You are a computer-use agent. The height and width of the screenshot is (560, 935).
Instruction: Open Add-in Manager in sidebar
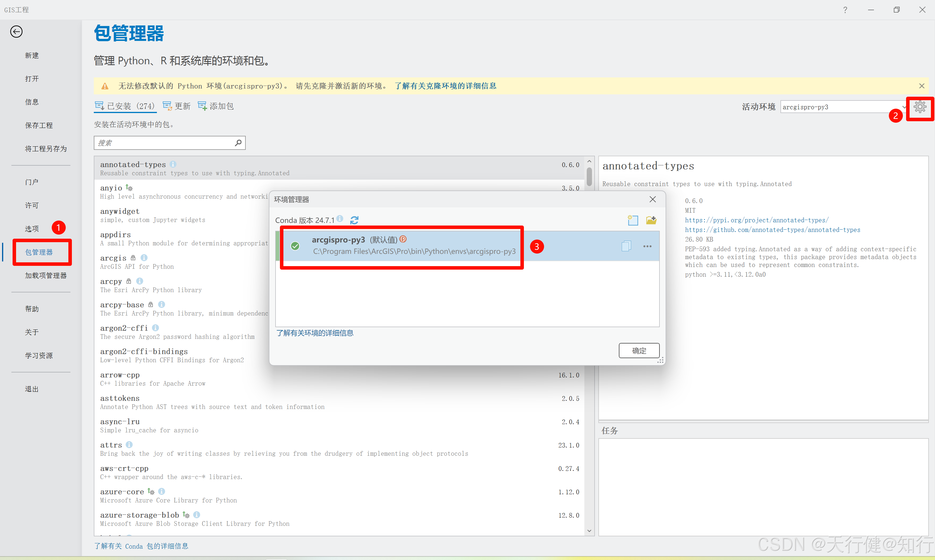tap(46, 275)
